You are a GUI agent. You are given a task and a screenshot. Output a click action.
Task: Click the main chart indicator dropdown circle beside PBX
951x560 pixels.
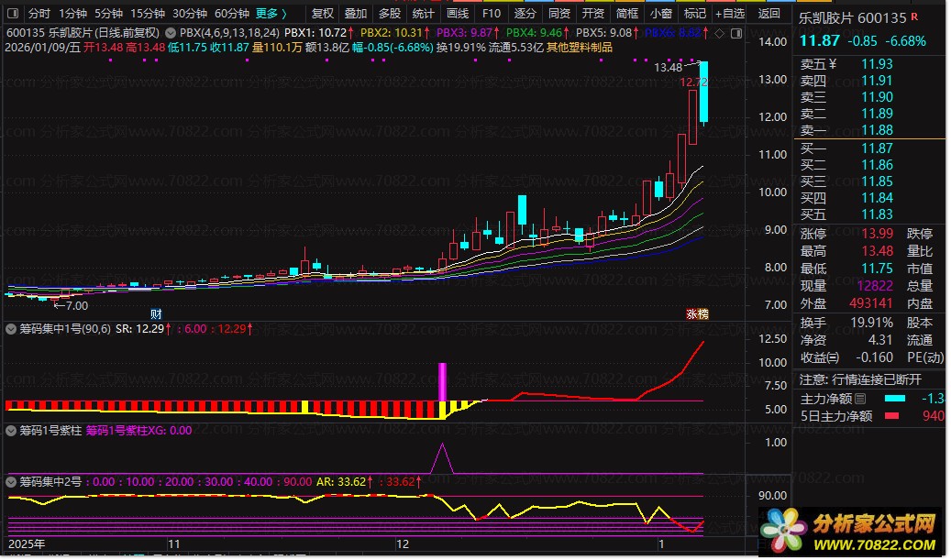[x=171, y=32]
